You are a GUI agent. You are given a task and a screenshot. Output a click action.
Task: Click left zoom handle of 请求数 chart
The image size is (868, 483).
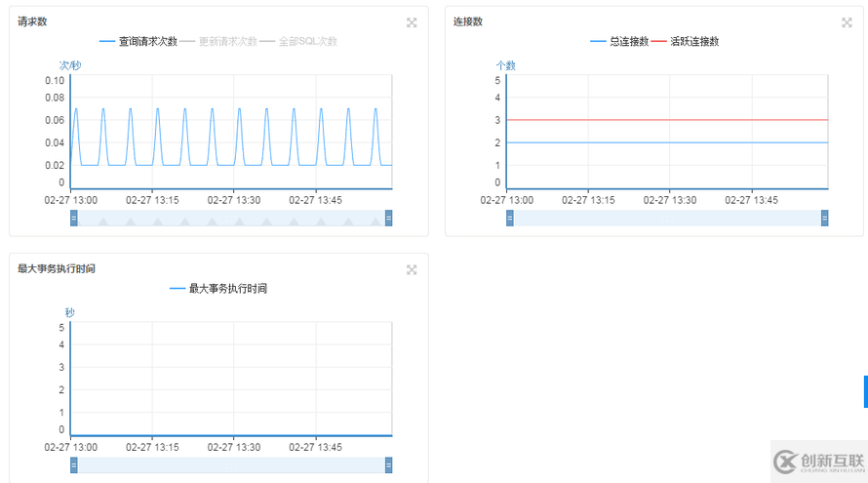click(x=73, y=219)
